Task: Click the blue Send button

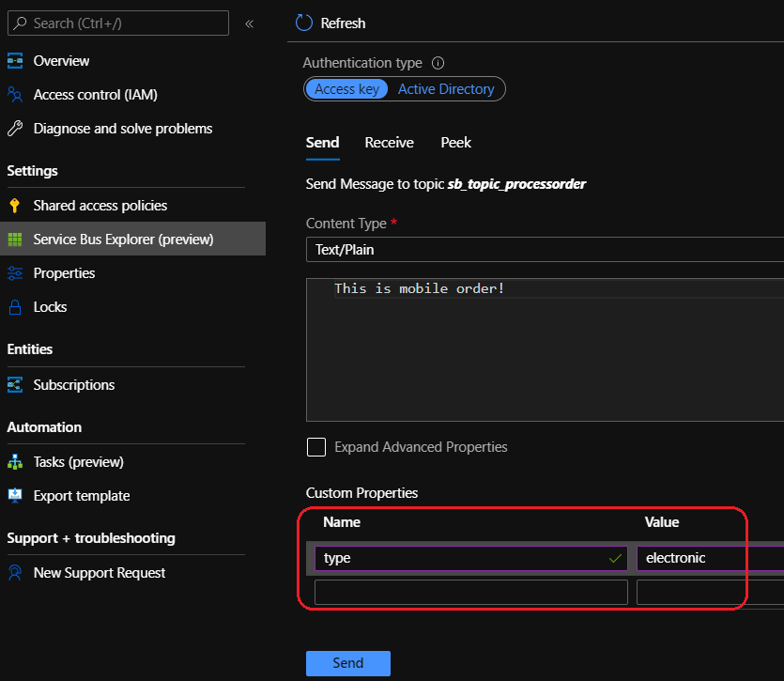Action: click(347, 663)
